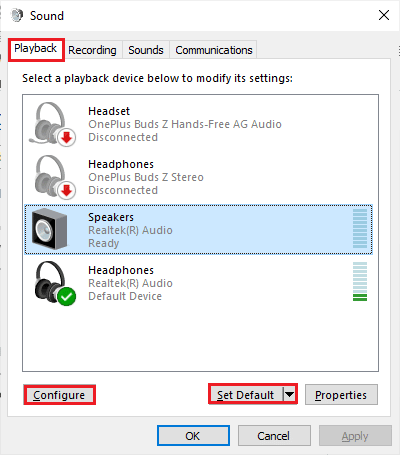
Task: Click the Speakers device icon
Action: coord(49,229)
